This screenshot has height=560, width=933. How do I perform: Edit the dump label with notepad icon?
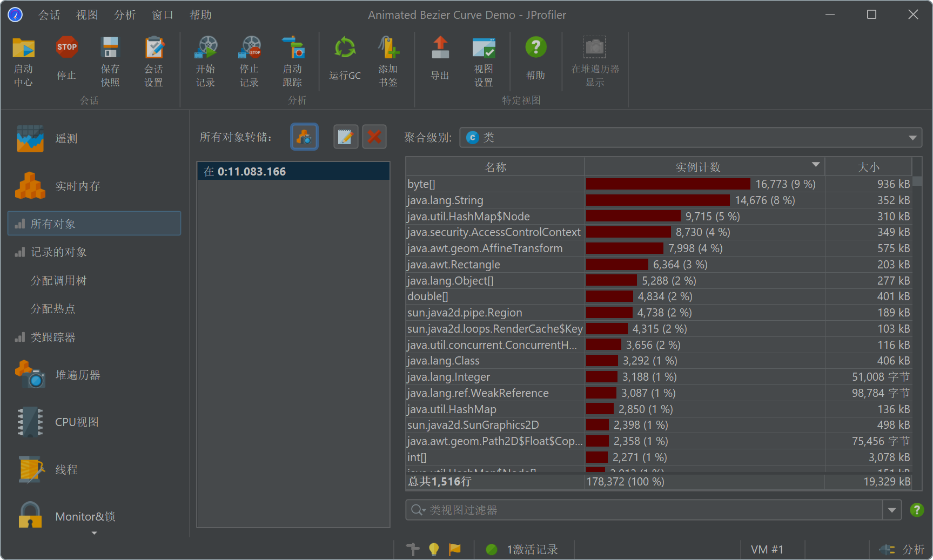[346, 137]
